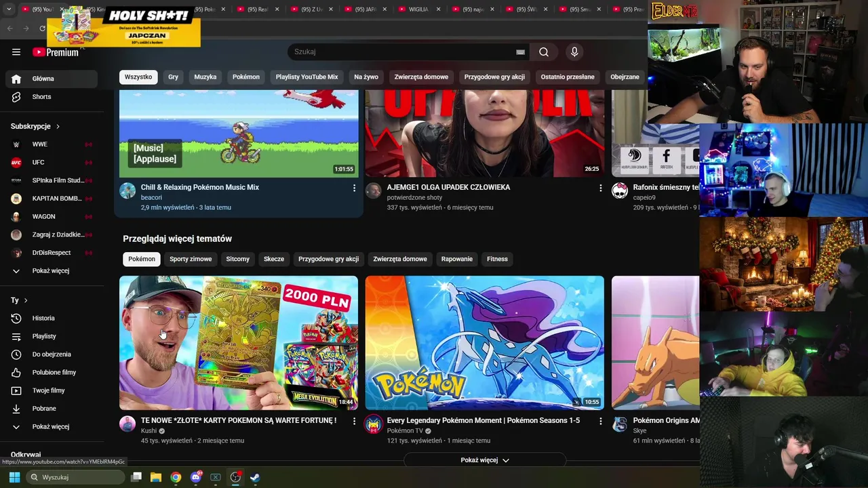Open WAGON channel subscription

click(52, 217)
